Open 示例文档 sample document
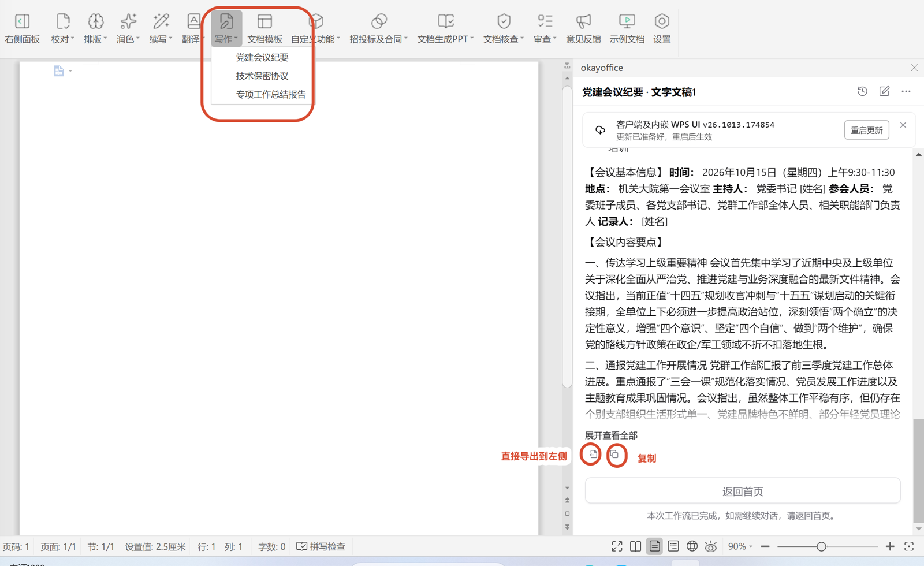 tap(627, 28)
